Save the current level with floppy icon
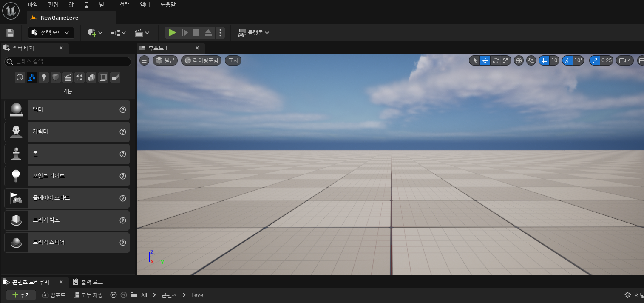 [x=10, y=33]
